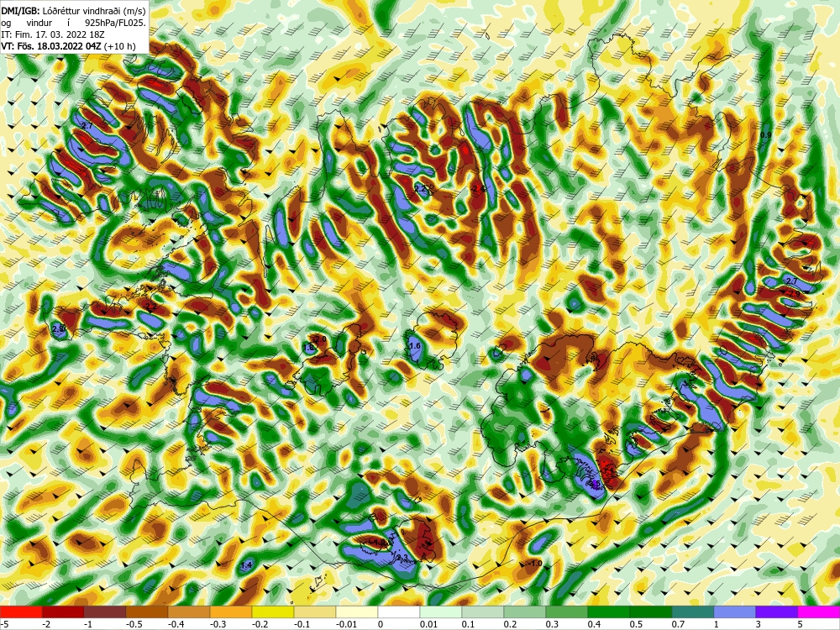Click the "1.8" value label on the map
The image size is (840, 630).
(x=308, y=348)
